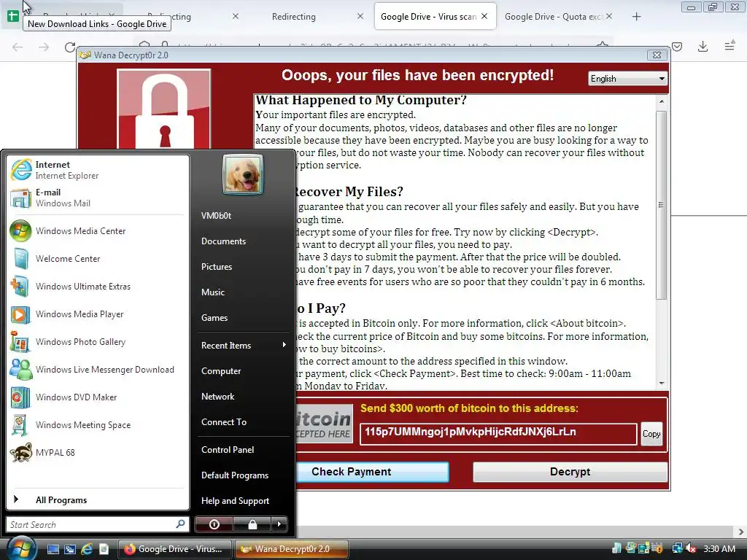Close the Google Drive - Quota tab
The width and height of the screenshot is (747, 560).
point(609,16)
